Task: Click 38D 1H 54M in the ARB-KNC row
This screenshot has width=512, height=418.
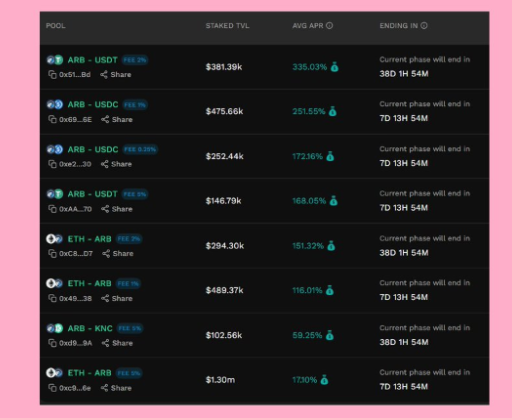Action: [404, 342]
